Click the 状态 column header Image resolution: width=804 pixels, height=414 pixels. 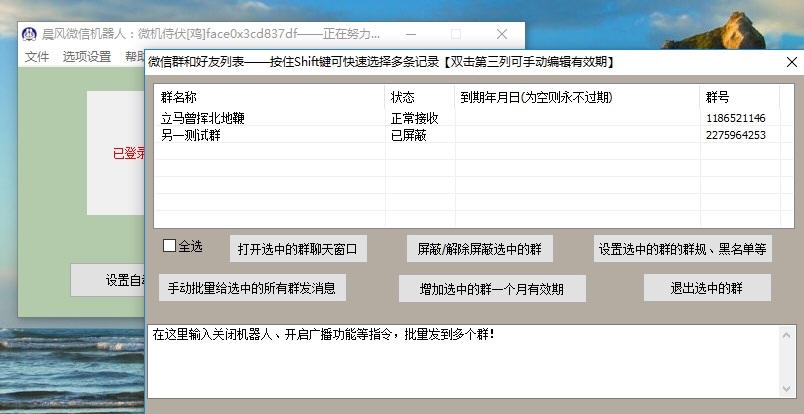[x=420, y=97]
